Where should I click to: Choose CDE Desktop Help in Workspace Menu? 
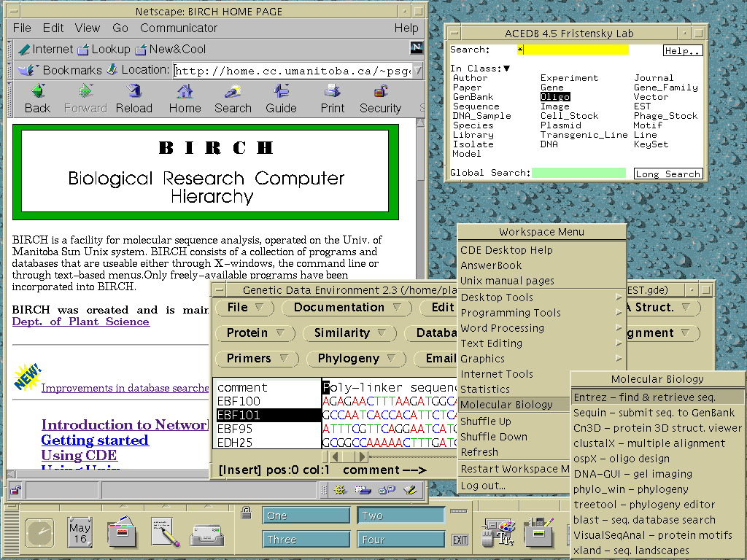pos(542,250)
